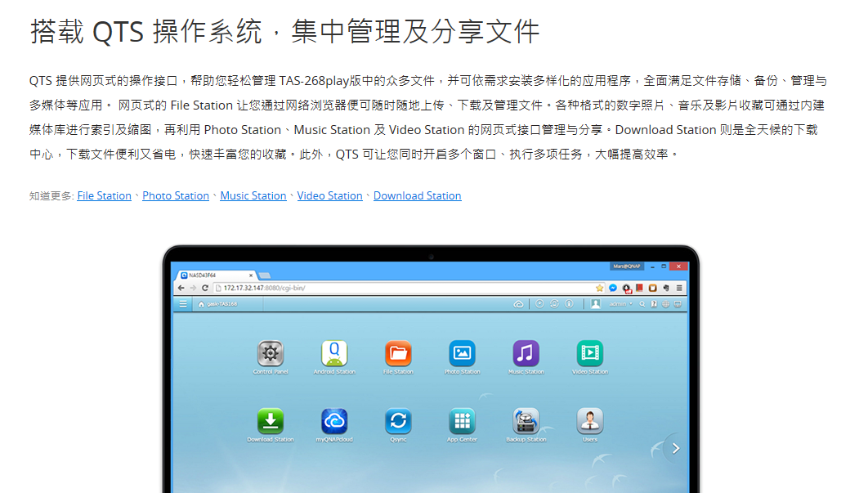Click the page heading about QTS 操作系统
Viewport: 868px width, 493px height.
(284, 31)
